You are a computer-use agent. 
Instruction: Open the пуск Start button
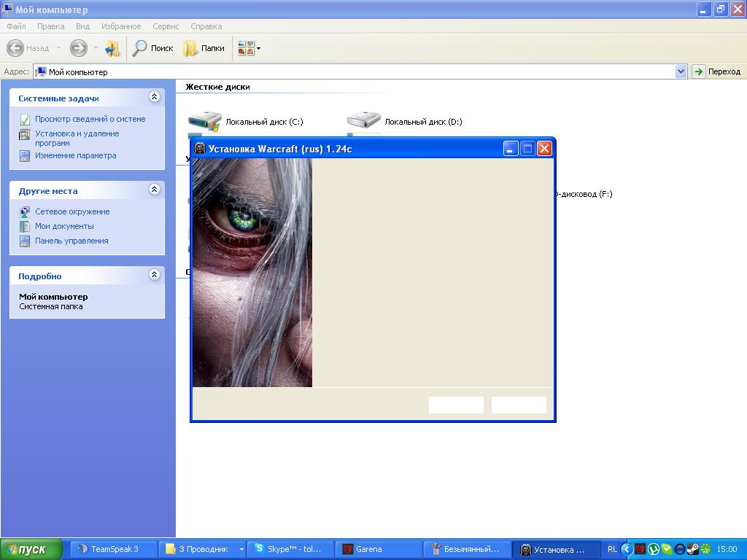tap(31, 550)
